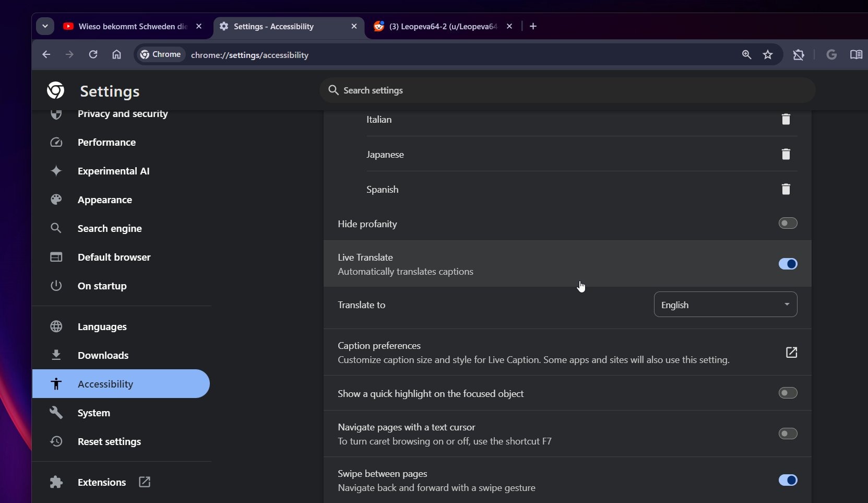Click the Search settings field

(x=566, y=90)
